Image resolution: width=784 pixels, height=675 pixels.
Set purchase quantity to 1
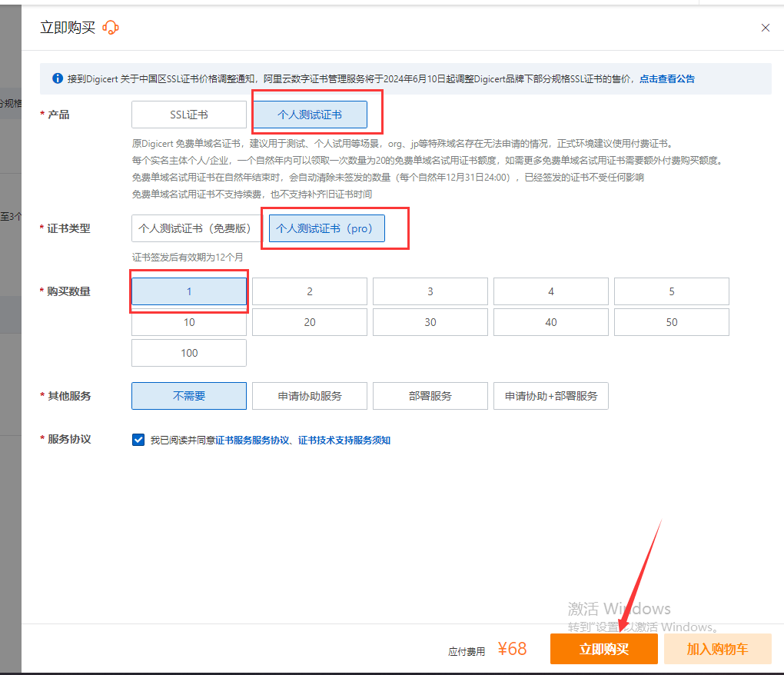[189, 291]
